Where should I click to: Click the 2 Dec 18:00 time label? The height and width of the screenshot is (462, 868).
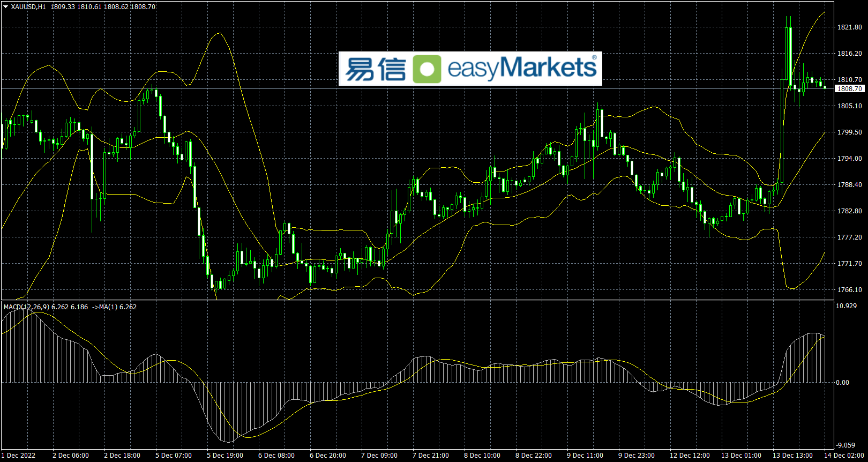click(122, 456)
